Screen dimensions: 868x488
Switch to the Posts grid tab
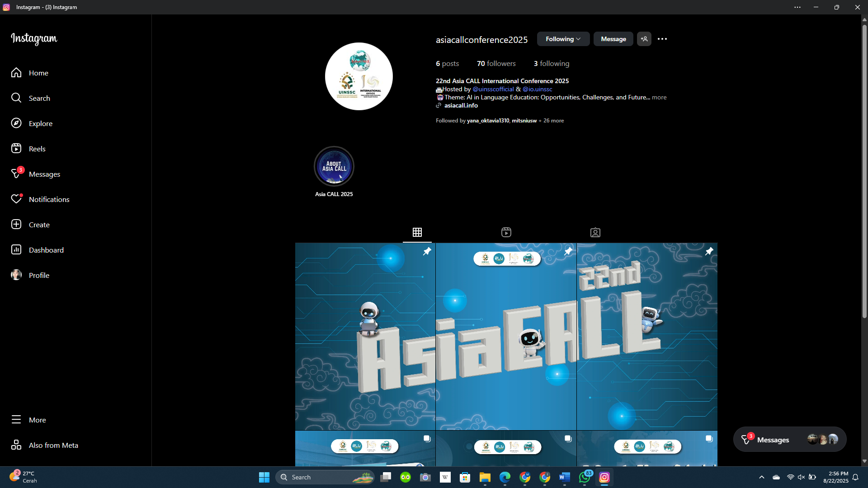click(x=417, y=232)
